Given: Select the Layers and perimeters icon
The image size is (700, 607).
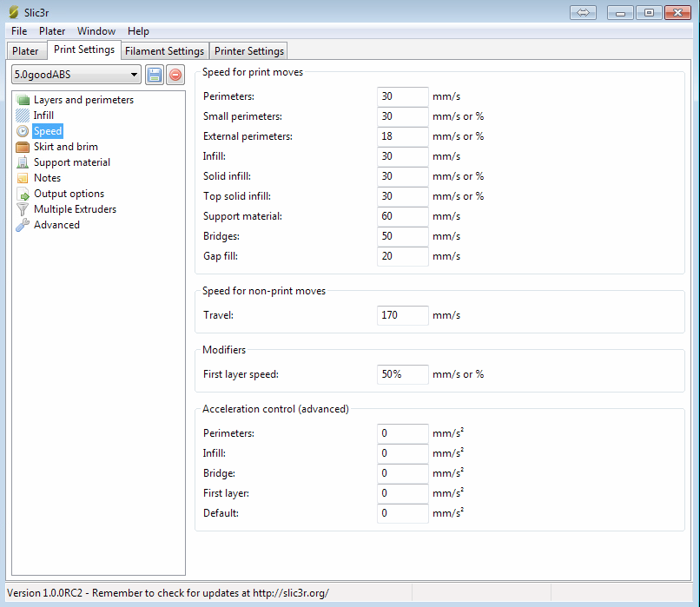Looking at the screenshot, I should tap(23, 100).
